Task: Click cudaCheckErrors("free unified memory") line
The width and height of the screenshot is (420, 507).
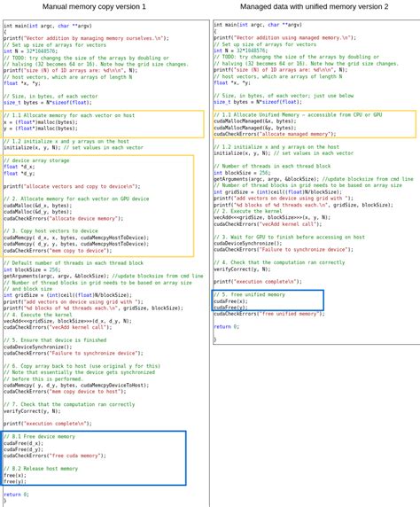Action: (x=269, y=314)
